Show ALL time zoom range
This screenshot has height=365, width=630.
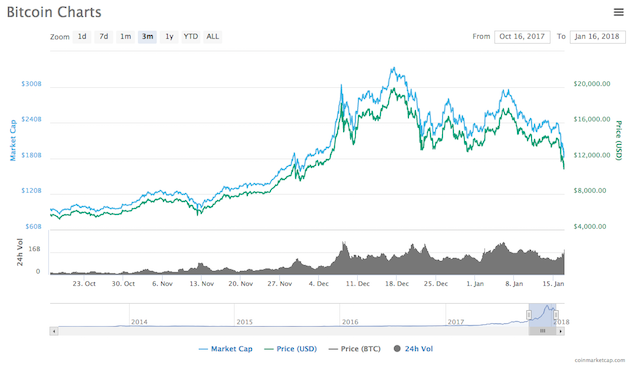[x=213, y=37]
